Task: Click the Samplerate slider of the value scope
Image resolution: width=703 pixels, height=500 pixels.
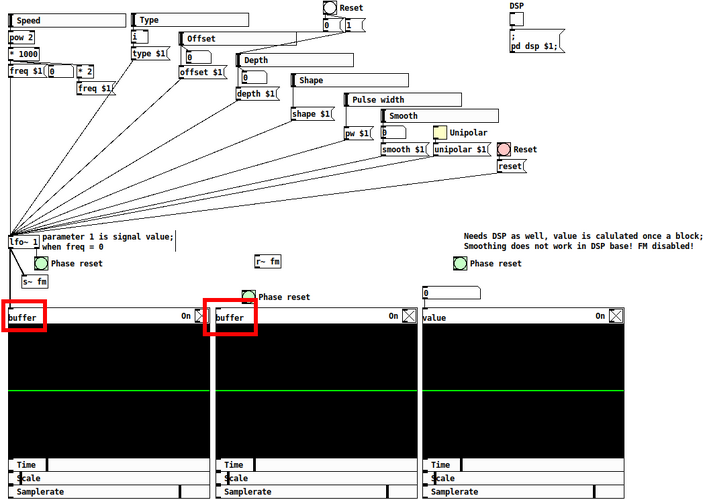Action: pyautogui.click(x=523, y=491)
